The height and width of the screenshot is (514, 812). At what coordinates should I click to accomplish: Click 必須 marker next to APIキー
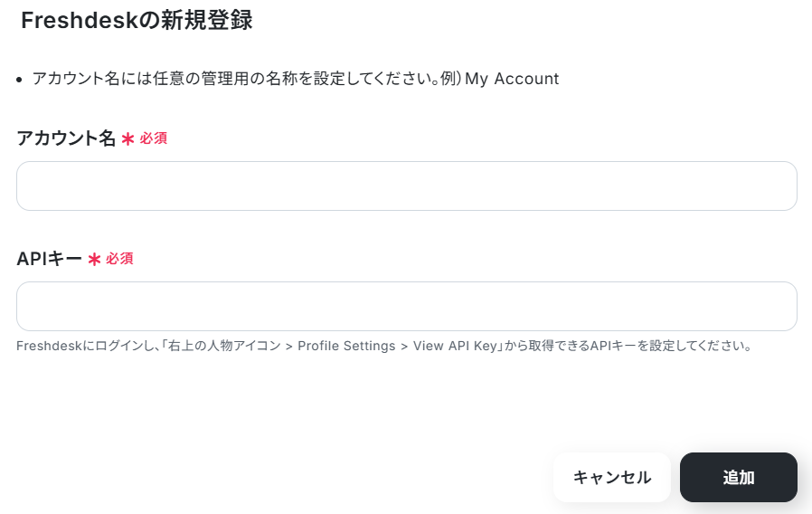tap(119, 259)
